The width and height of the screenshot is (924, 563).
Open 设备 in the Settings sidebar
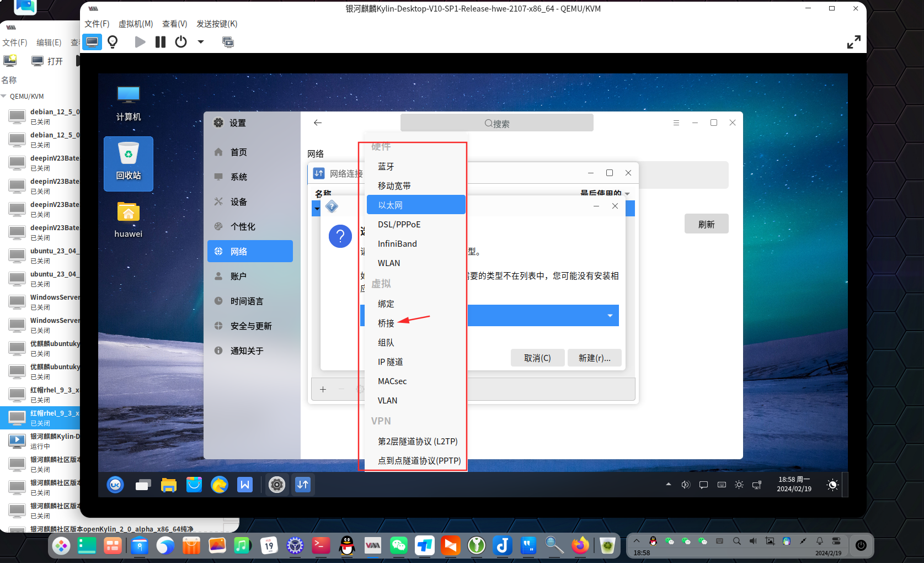tap(250, 201)
